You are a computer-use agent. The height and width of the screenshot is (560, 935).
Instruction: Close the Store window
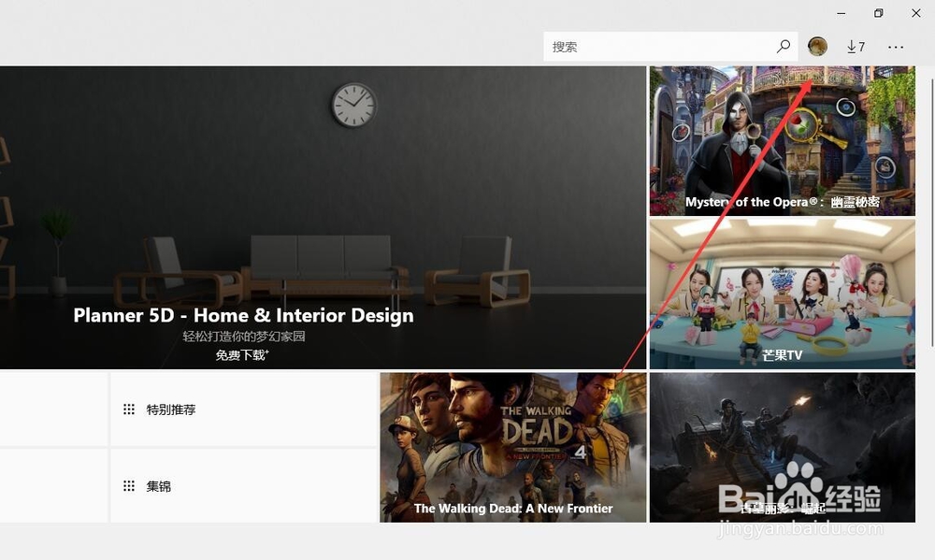tap(916, 13)
